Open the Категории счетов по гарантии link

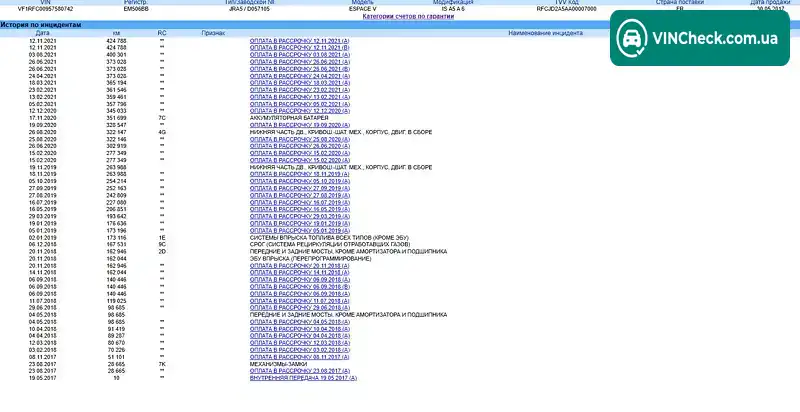click(408, 16)
